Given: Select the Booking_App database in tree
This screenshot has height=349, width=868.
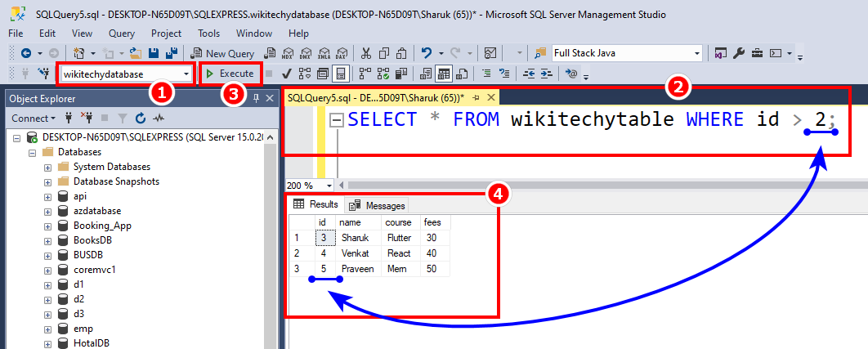Looking at the screenshot, I should (x=102, y=226).
